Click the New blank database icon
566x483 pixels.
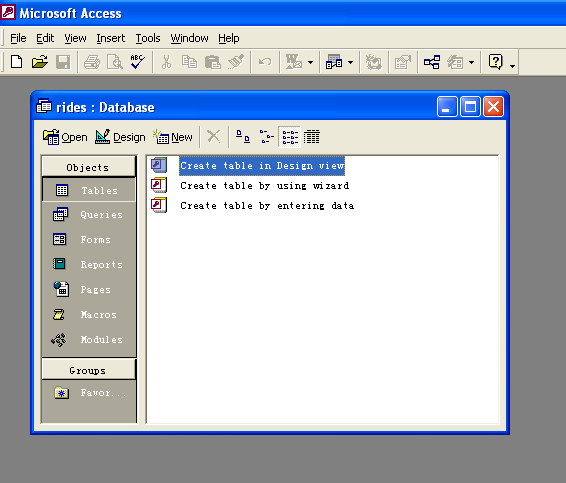click(x=17, y=62)
